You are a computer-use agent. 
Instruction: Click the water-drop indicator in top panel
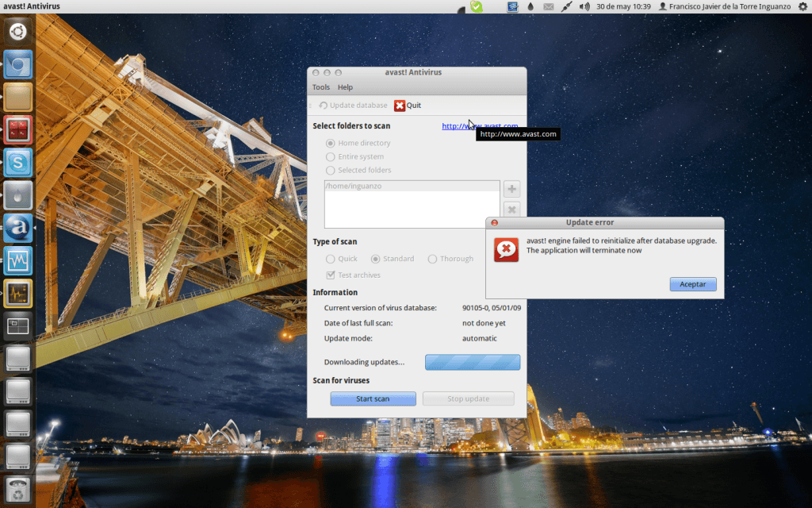530,6
